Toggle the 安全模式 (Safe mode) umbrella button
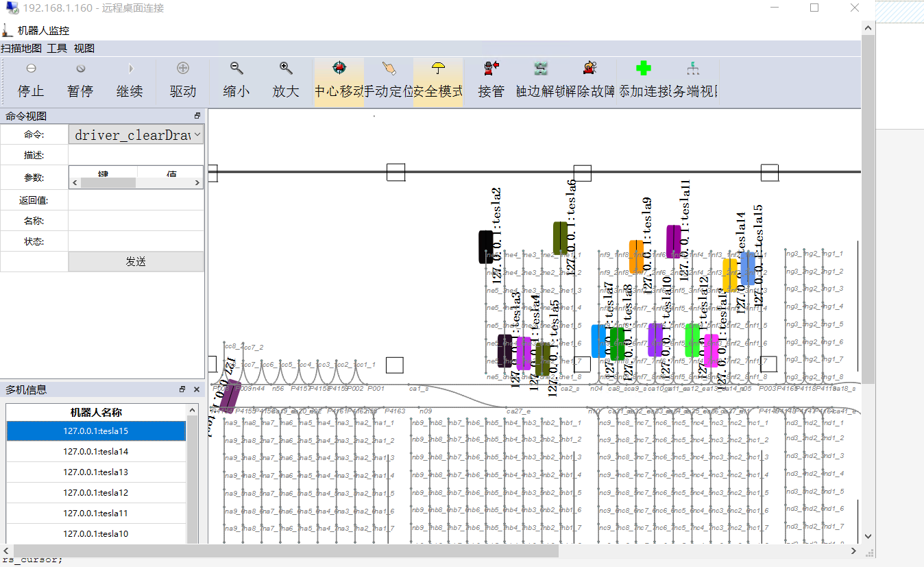 [x=438, y=69]
